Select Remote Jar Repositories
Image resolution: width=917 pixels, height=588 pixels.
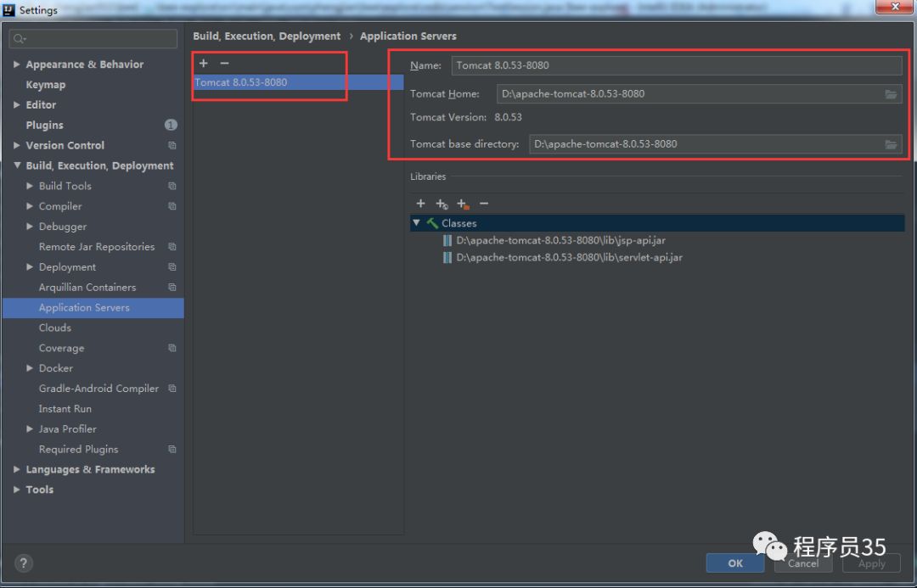97,247
